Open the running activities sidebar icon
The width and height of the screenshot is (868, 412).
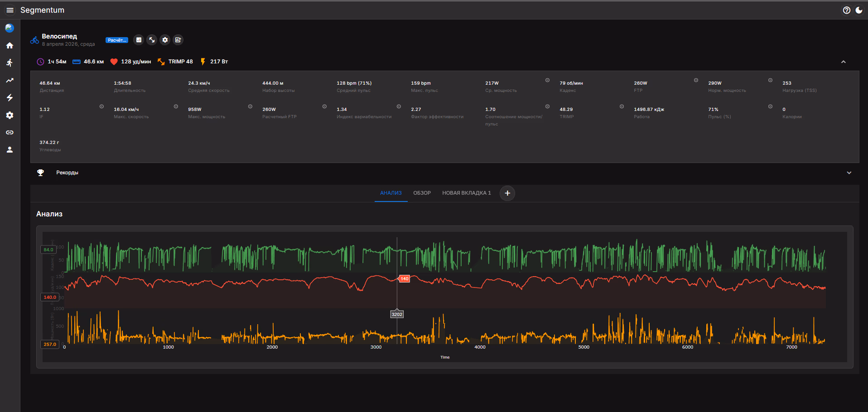point(10,63)
